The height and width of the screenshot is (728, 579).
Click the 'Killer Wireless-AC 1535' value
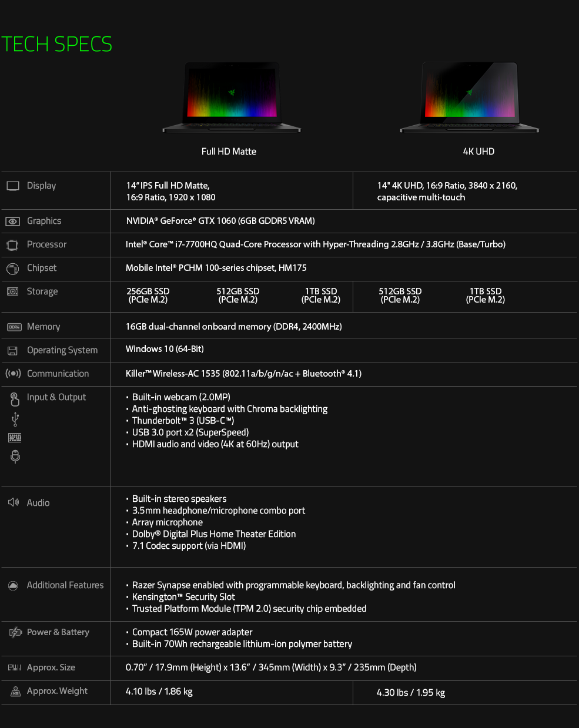[243, 374]
